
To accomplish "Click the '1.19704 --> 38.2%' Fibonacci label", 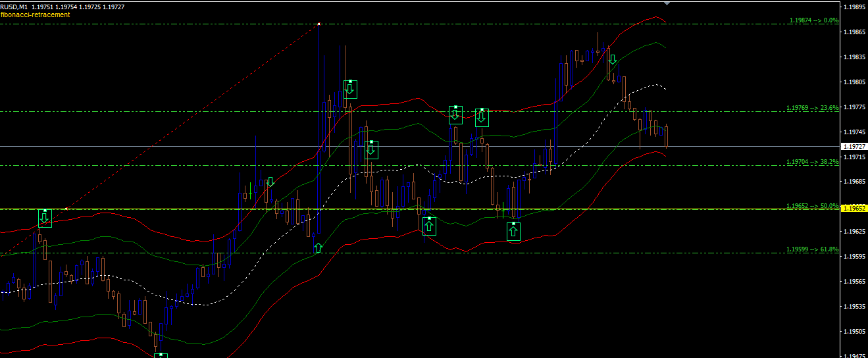I will 813,162.
